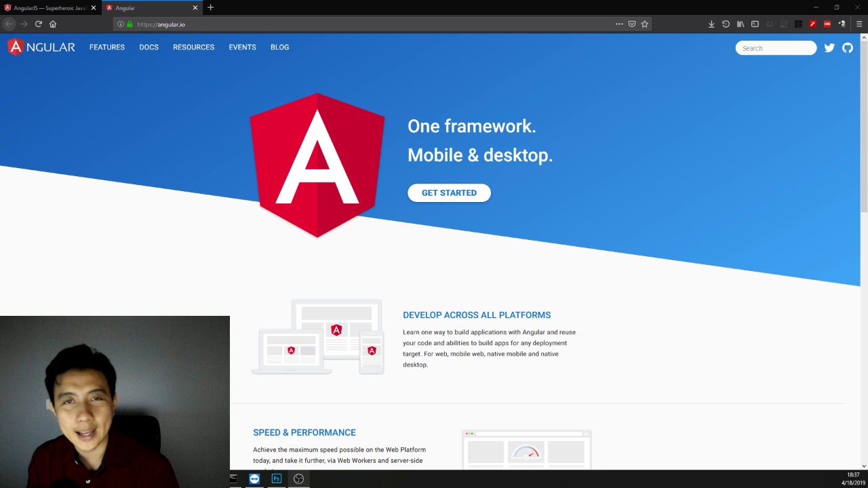Open the DOCS menu item
Screen dimensions: 868x488
click(x=149, y=47)
